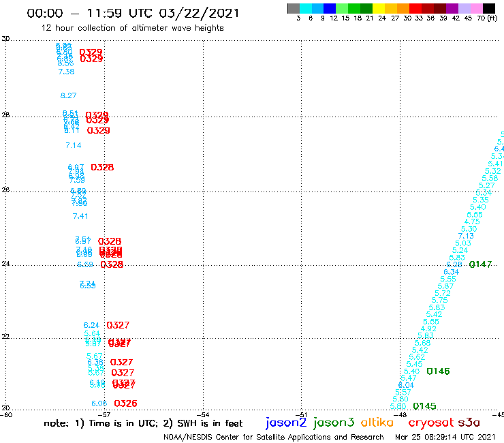Click the wave height value 5.68
Screen dimensions: 504x443
tap(422, 343)
